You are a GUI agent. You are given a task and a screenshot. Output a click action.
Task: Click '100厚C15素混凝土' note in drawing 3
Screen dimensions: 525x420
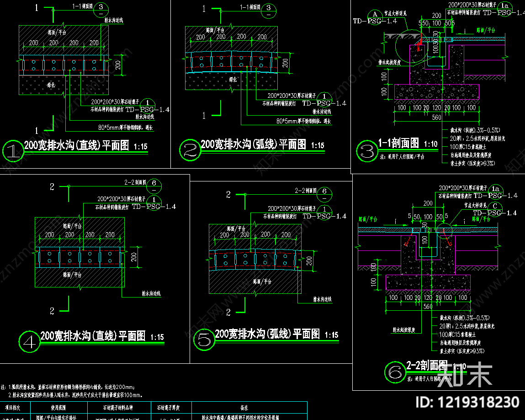468,147
